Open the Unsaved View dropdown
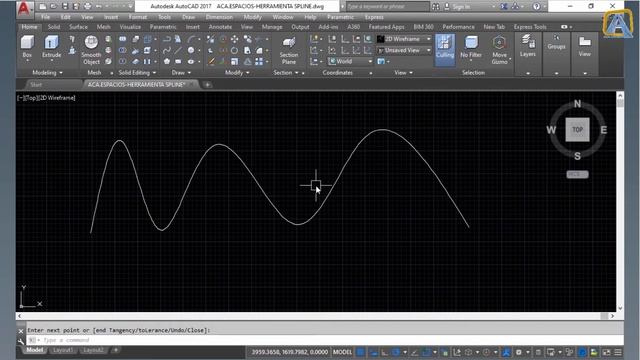 point(404,51)
